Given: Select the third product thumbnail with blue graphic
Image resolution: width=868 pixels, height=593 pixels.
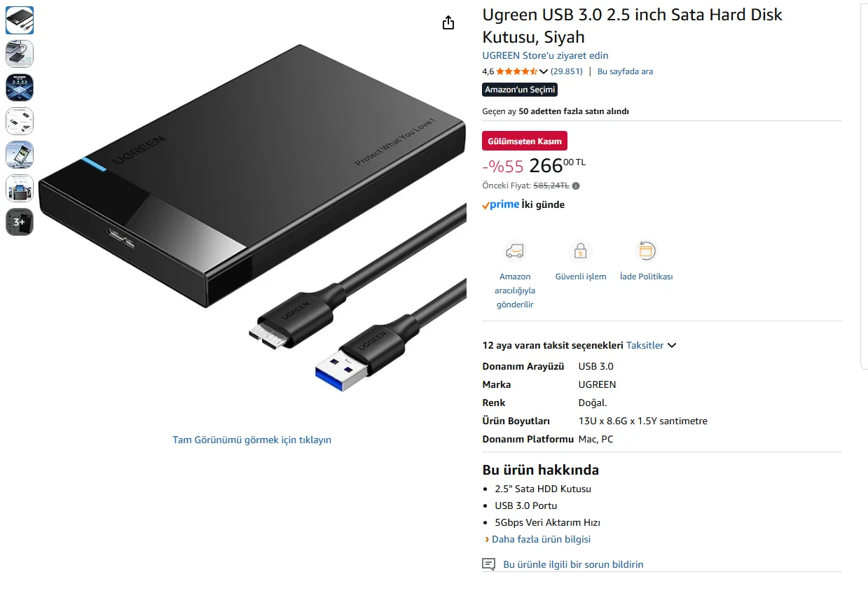Looking at the screenshot, I should (x=20, y=88).
